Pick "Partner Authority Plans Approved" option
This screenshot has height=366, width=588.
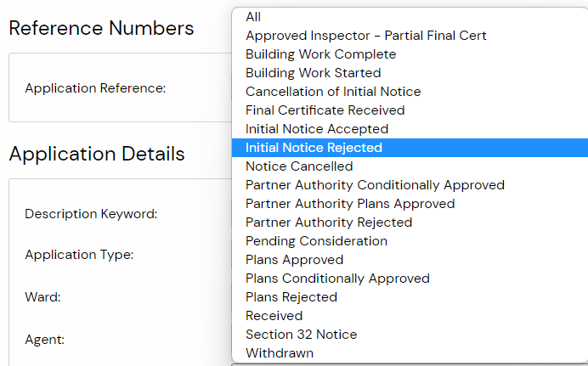click(x=349, y=204)
